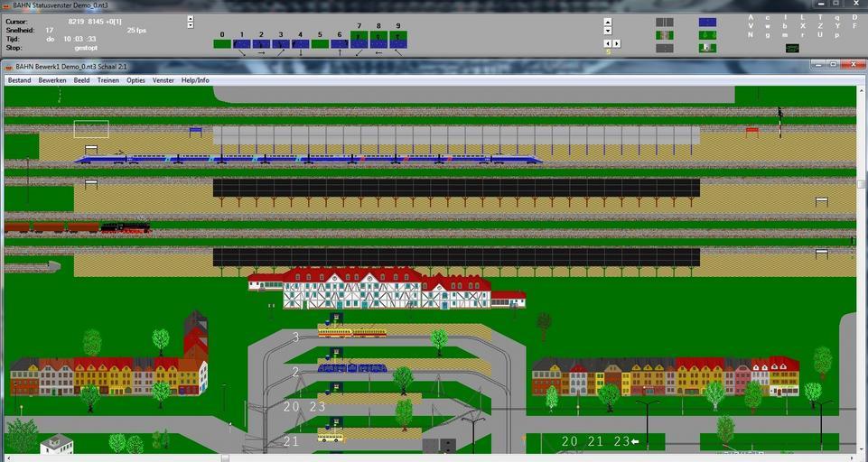Pick the vertical track tile number 4

point(300,43)
